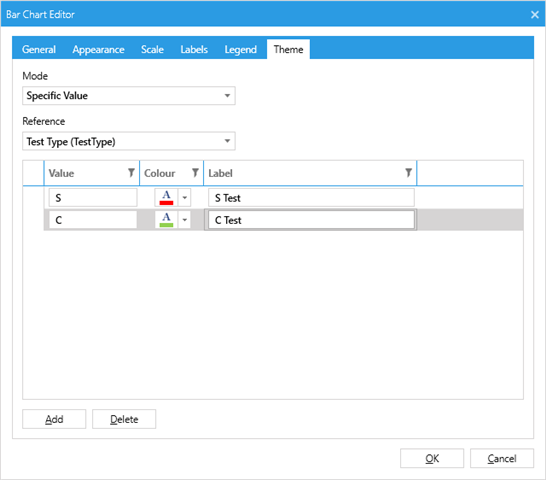Switch to the Appearance tab
546x480 pixels.
pos(99,49)
